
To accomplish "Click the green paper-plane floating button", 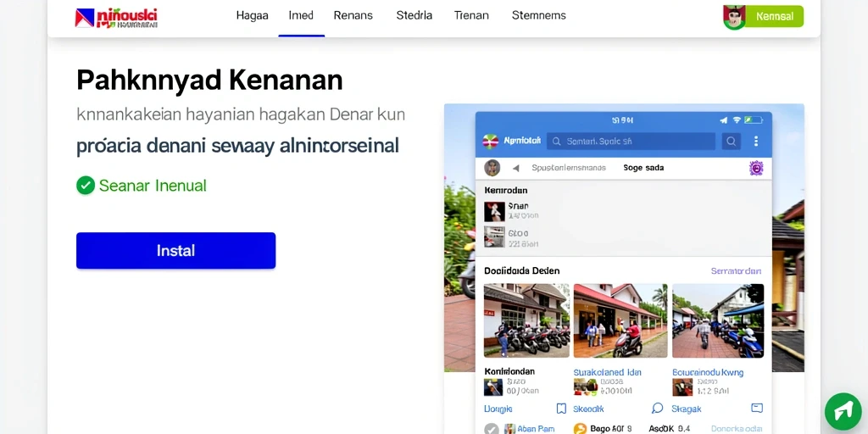I will coord(843,411).
